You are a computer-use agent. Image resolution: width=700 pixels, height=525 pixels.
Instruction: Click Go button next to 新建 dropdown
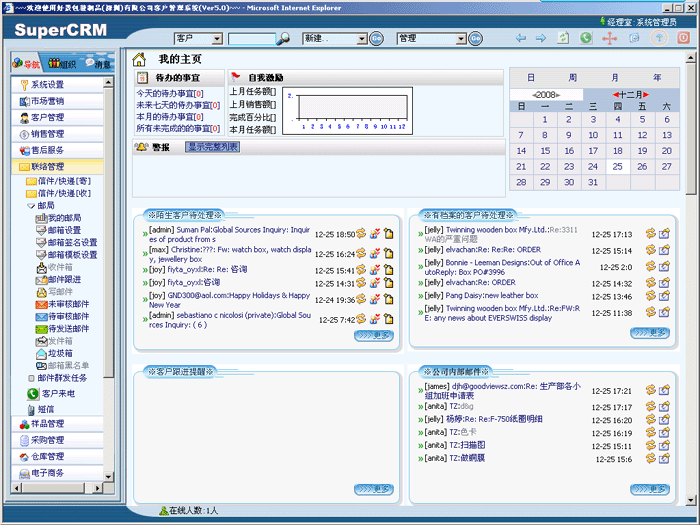tap(377, 39)
